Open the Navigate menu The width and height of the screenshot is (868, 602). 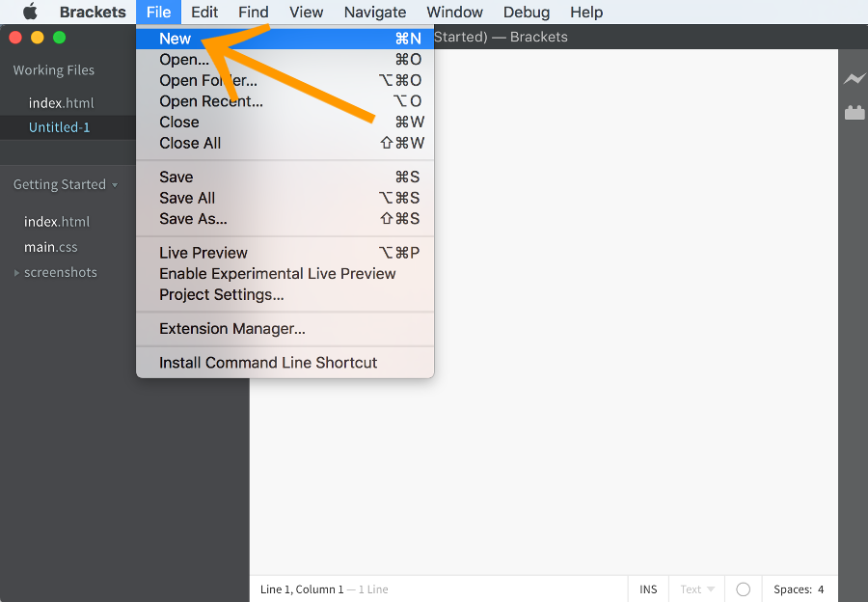[x=375, y=12]
